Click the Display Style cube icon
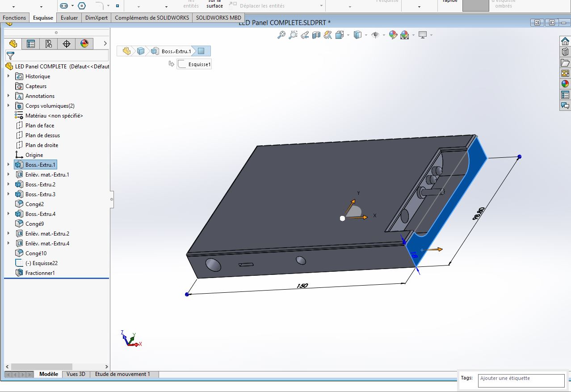The height and width of the screenshot is (392, 571). click(x=357, y=35)
